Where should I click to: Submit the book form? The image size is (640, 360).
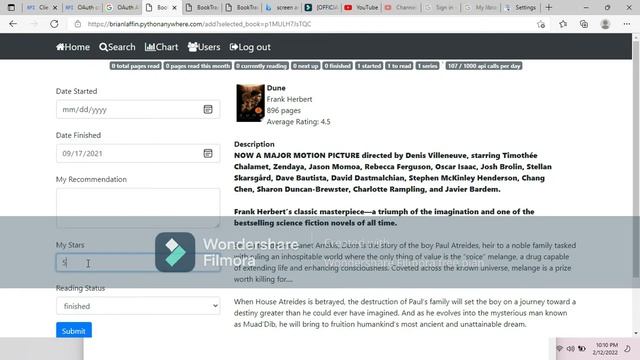74,330
